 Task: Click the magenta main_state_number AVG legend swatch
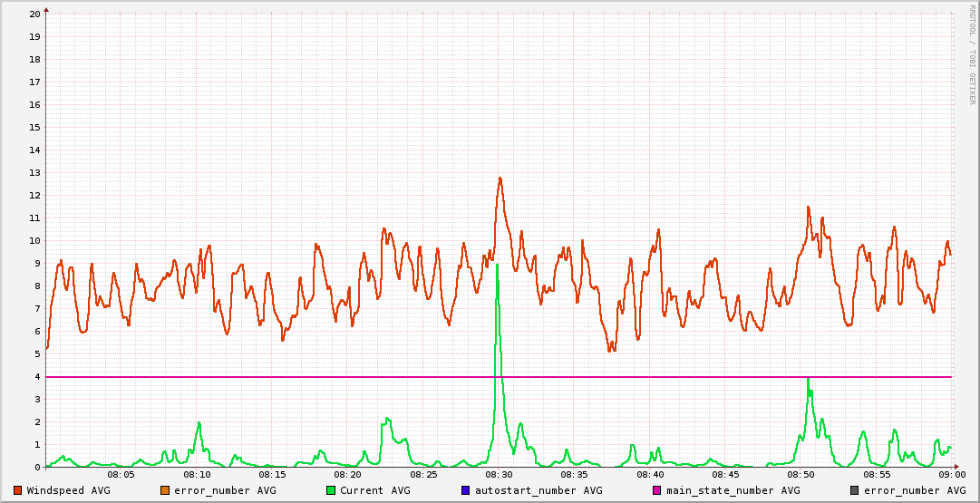(657, 490)
